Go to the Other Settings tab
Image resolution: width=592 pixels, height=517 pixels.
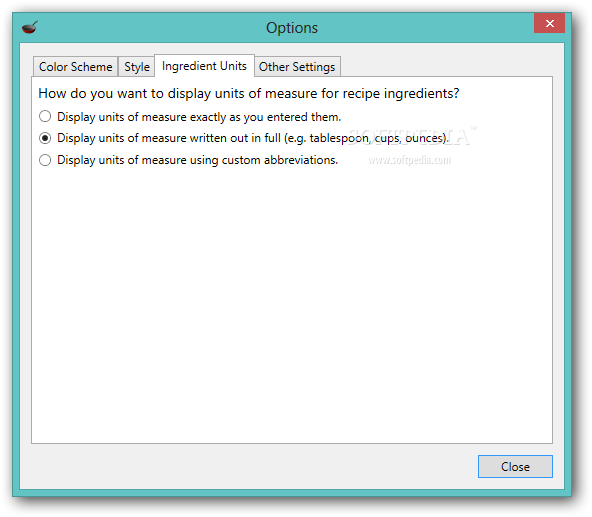(x=297, y=67)
